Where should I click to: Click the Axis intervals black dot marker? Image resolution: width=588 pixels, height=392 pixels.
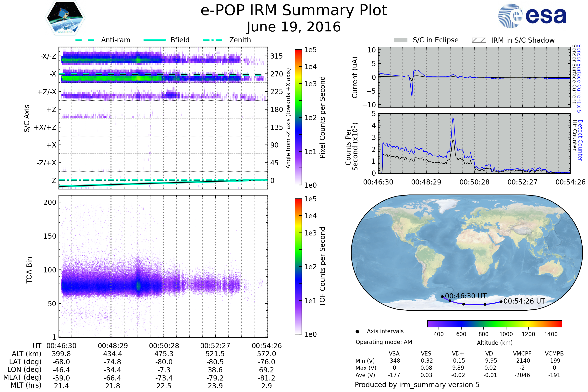(357, 331)
